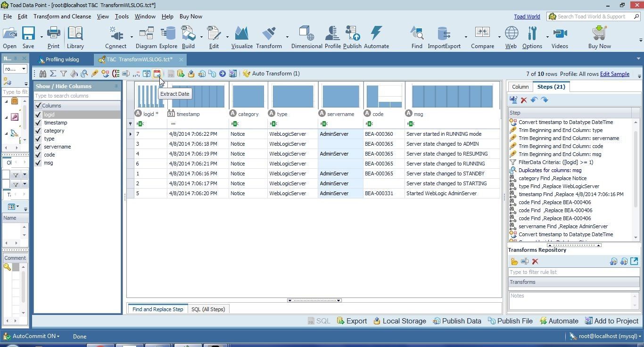This screenshot has height=347, width=644.
Task: Uncheck the logid column checkbox
Action: 38,115
